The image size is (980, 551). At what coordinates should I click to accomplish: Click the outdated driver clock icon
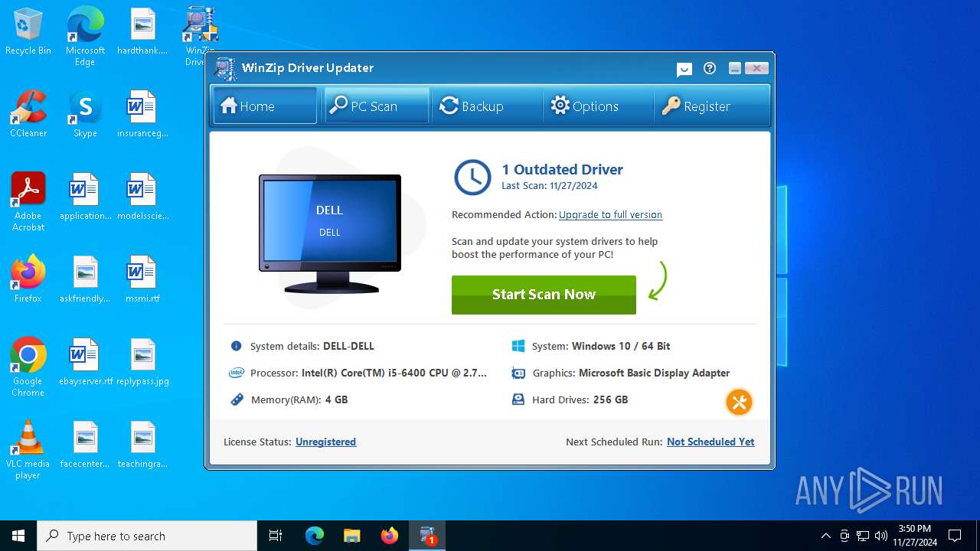tap(472, 178)
